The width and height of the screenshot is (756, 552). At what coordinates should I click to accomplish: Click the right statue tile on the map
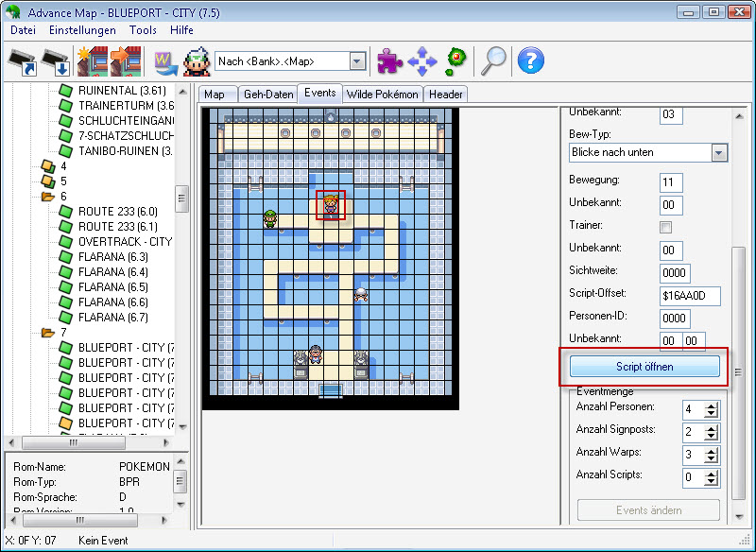tap(361, 363)
